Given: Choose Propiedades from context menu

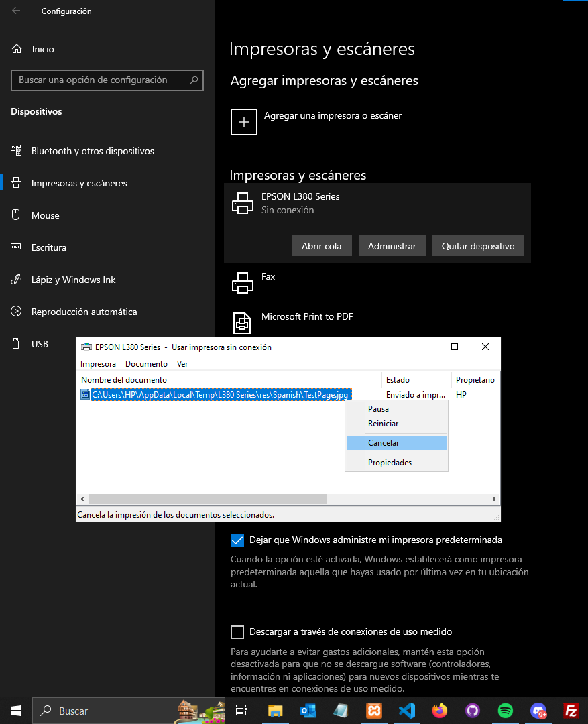Looking at the screenshot, I should click(x=396, y=463).
